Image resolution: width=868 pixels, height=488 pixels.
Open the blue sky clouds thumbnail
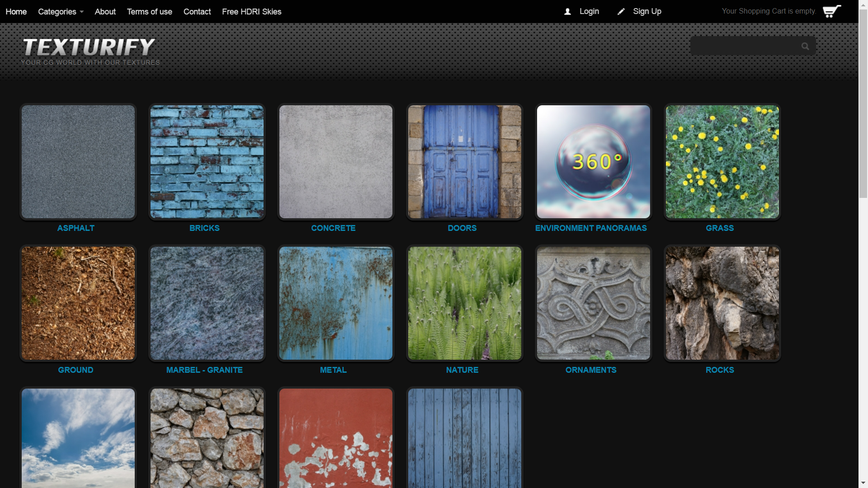(78, 438)
